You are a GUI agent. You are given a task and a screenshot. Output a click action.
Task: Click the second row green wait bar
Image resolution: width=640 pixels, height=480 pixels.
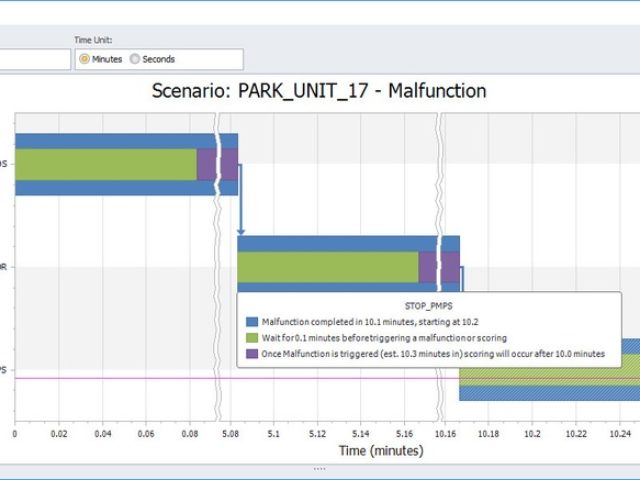[x=328, y=267]
